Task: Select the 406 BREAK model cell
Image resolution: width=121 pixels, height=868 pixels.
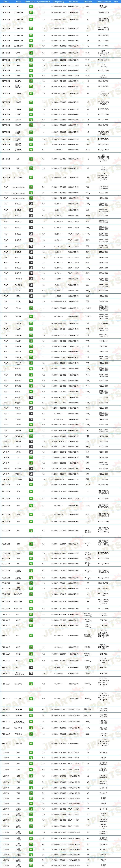Action: pyautogui.click(x=18, y=589)
